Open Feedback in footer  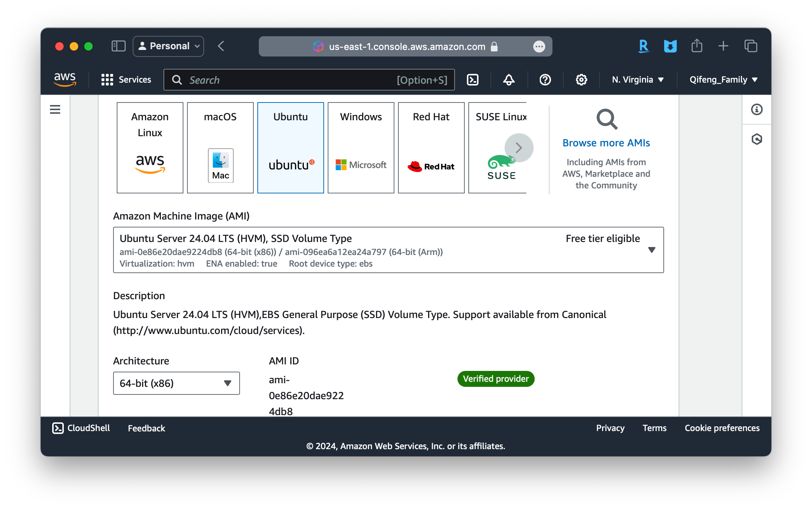146,428
